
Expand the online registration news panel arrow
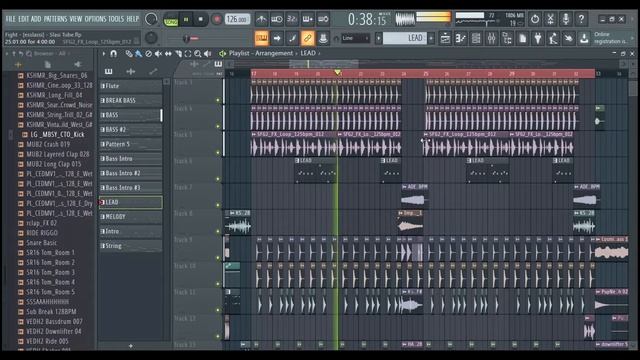(633, 38)
